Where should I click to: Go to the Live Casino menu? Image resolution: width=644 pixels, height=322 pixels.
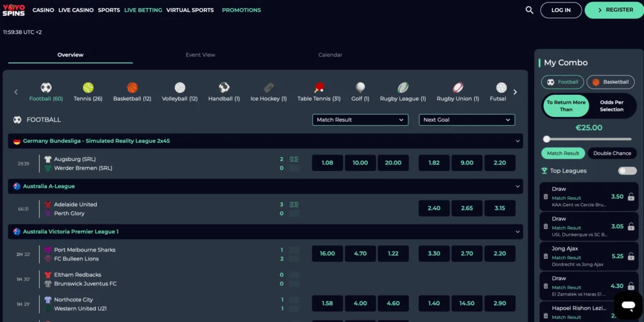click(x=76, y=10)
